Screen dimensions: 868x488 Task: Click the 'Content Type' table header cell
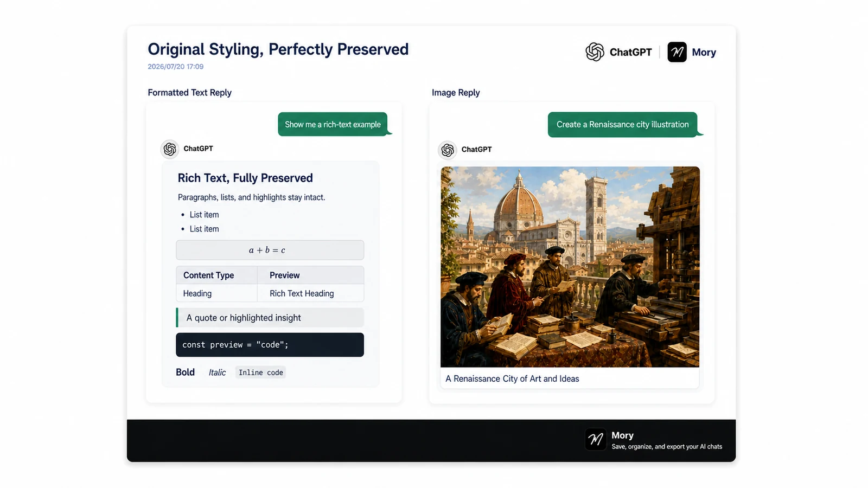[216, 275]
